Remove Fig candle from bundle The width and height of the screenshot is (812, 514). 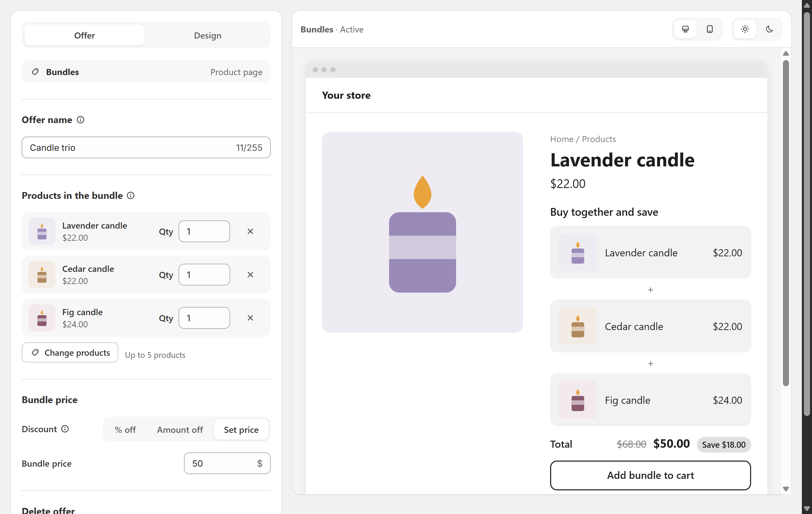click(x=250, y=318)
